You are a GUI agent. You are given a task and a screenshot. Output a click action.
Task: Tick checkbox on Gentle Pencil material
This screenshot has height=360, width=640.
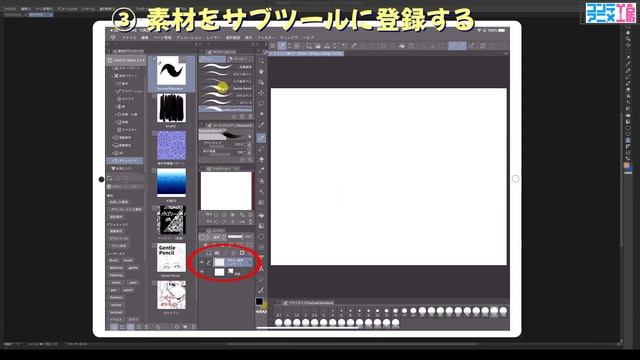click(154, 246)
